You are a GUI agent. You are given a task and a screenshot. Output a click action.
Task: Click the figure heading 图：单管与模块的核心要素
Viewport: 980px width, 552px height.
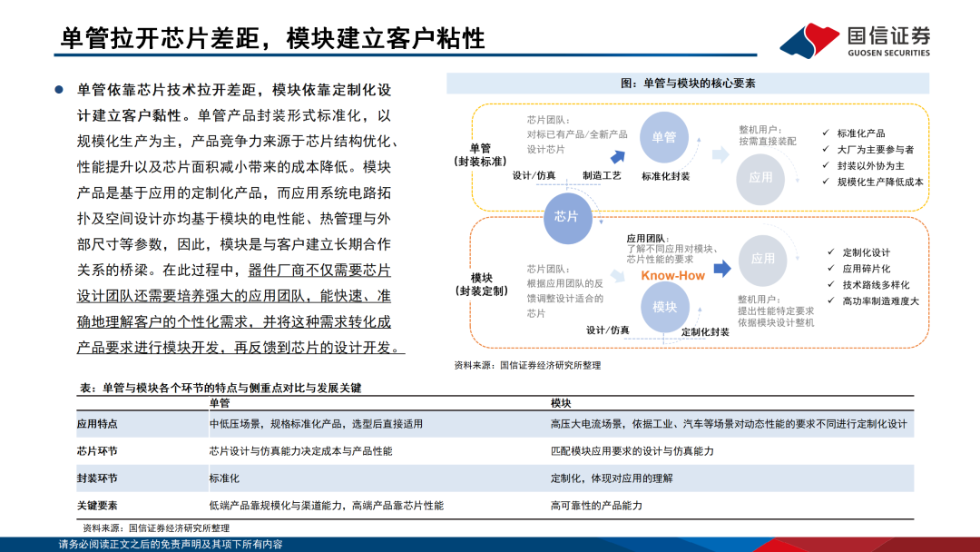[688, 84]
